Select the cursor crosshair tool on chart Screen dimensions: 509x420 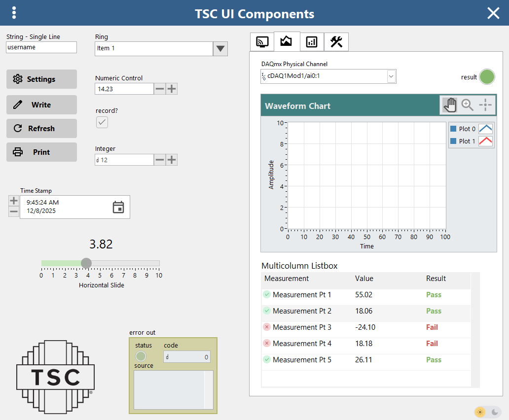485,105
